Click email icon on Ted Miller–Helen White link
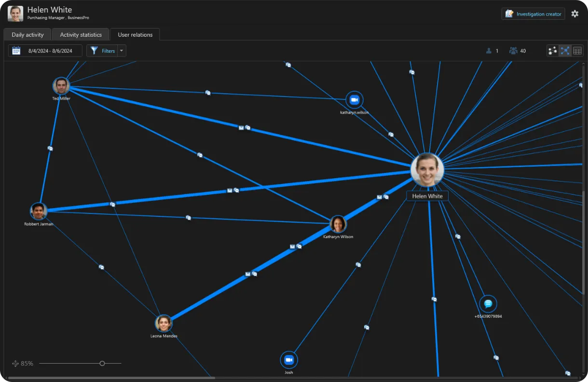The image size is (588, 382). point(241,128)
